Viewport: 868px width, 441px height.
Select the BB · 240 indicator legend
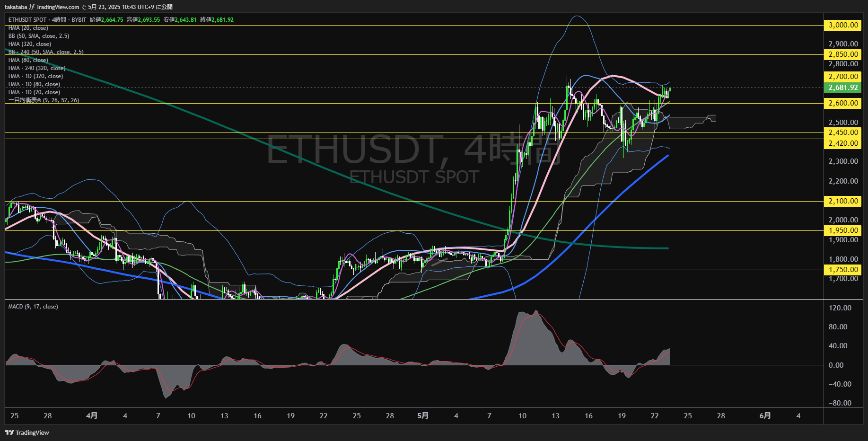coord(46,52)
